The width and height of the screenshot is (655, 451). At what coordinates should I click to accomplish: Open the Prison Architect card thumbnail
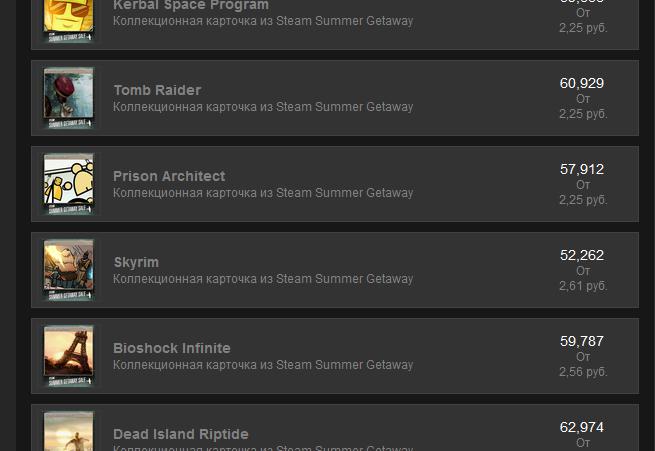pyautogui.click(x=69, y=184)
